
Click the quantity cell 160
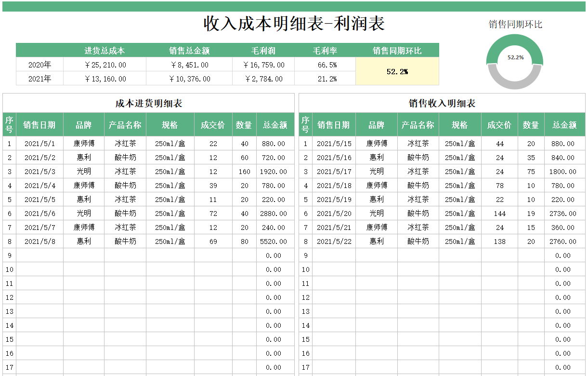click(x=245, y=172)
